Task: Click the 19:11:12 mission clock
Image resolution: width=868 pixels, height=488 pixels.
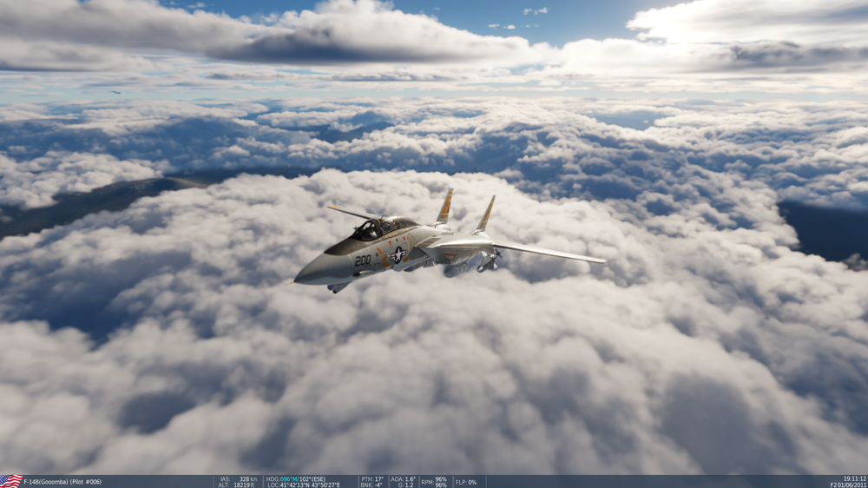Action: (855, 478)
